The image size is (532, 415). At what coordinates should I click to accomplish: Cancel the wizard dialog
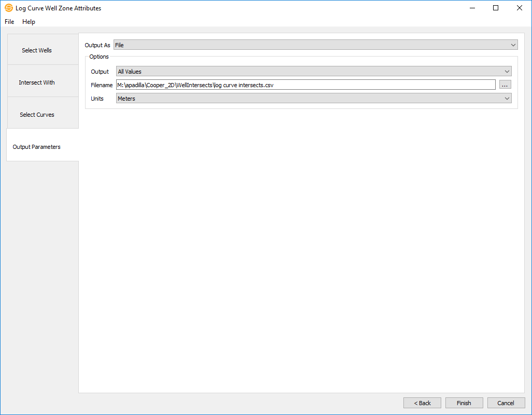506,403
